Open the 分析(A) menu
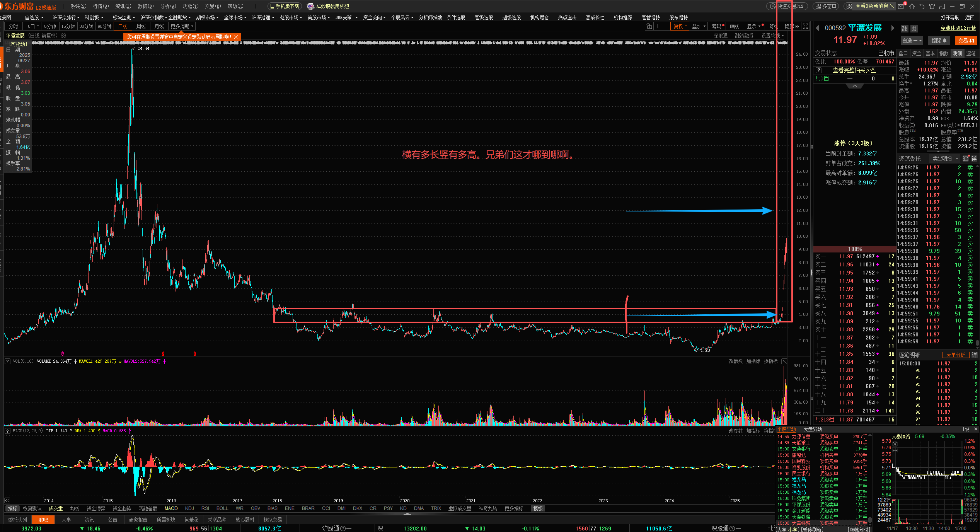The height and width of the screenshot is (532, 980). coord(168,6)
